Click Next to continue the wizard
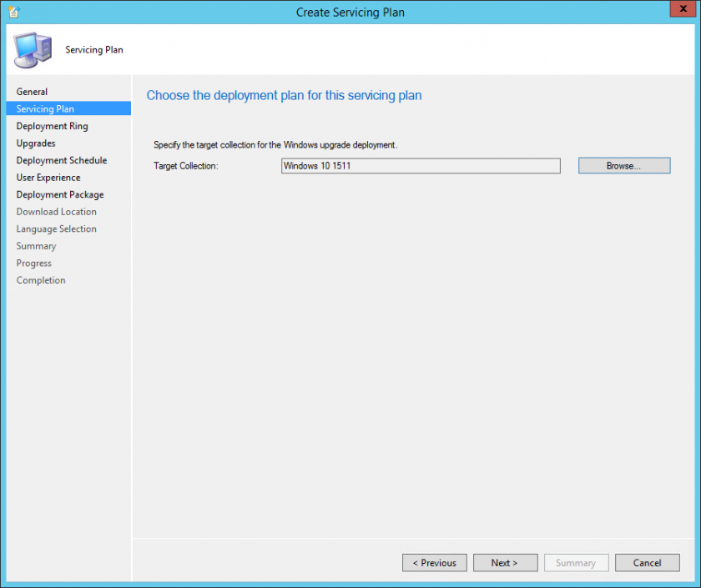701x588 pixels. (x=505, y=562)
